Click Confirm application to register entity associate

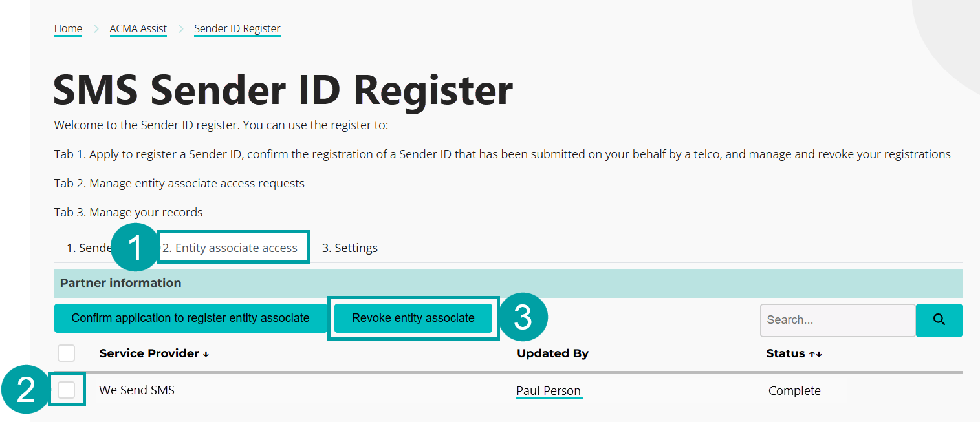click(x=190, y=318)
